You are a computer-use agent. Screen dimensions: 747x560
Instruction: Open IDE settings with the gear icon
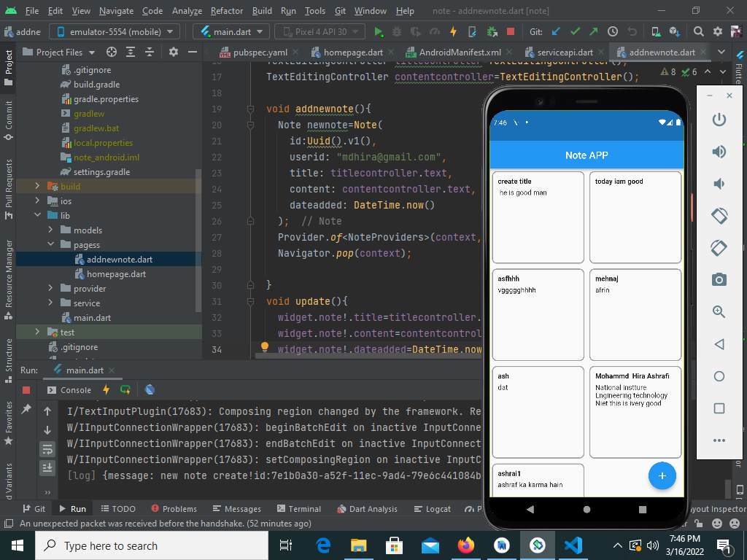716,32
